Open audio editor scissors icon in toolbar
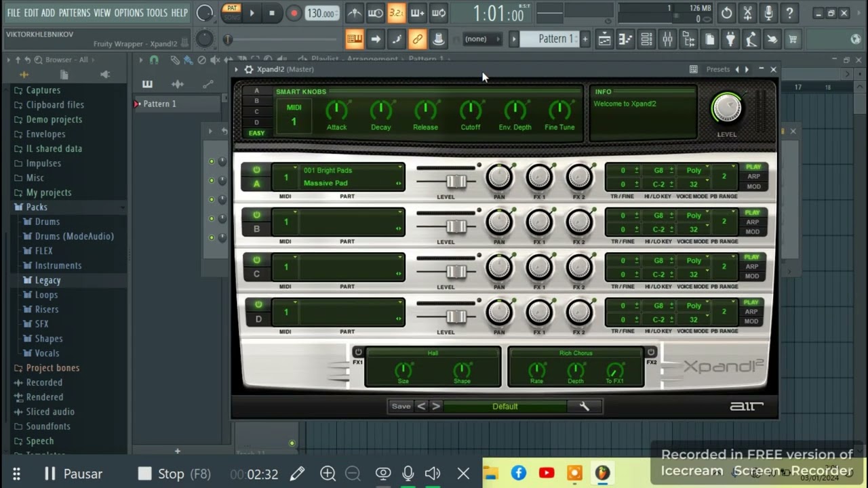This screenshot has width=868, height=488. click(x=747, y=13)
